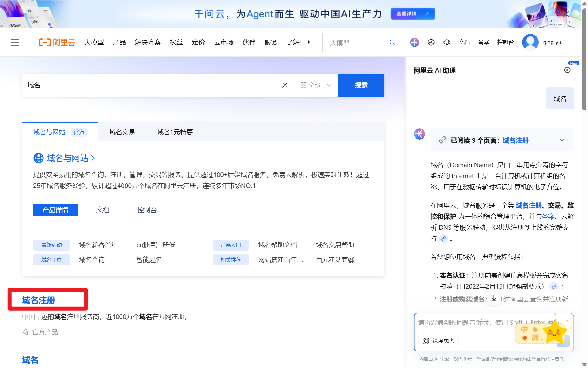Show more nav items with right arrow
Viewport: 588px width, 368px height.
pyautogui.click(x=309, y=42)
